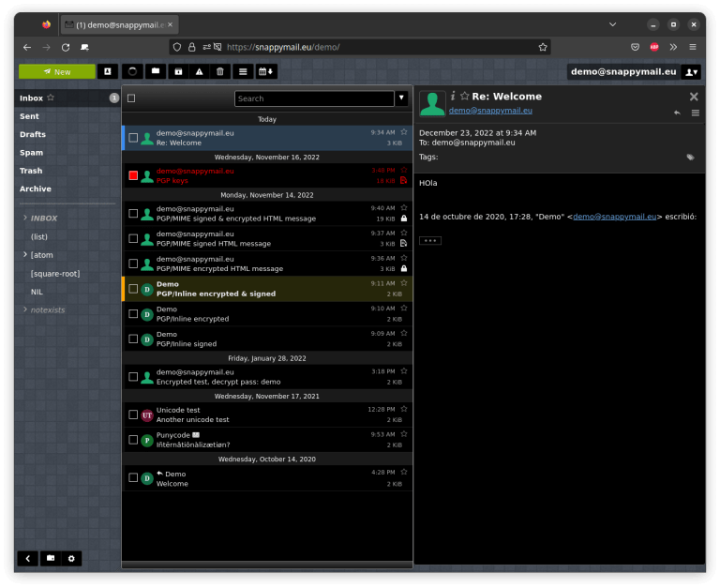The width and height of the screenshot is (720, 588).
Task: Expand the INBOX tree folder
Action: 24,218
